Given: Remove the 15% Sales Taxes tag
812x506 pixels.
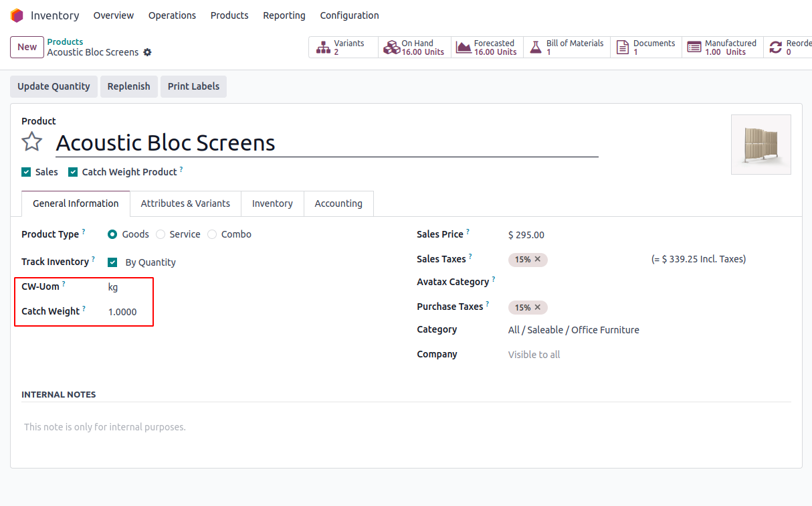Looking at the screenshot, I should click(537, 259).
